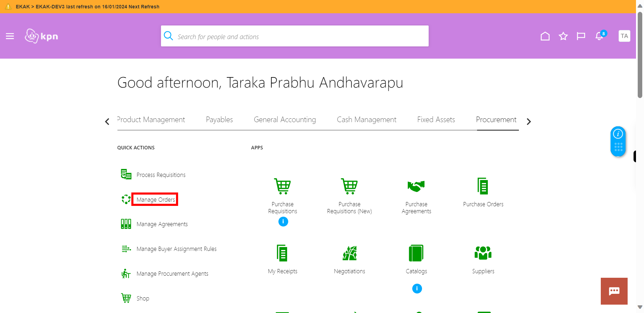Go to the Home icon
This screenshot has width=644, height=313.
(x=545, y=36)
